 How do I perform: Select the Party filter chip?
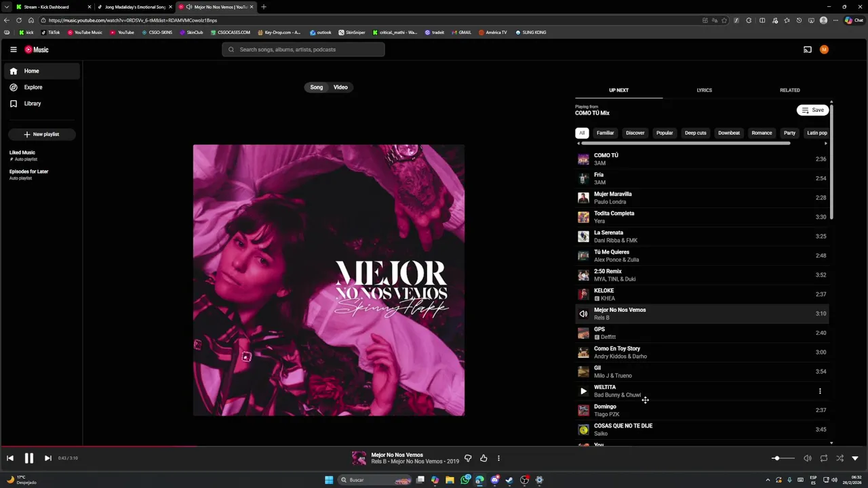click(789, 133)
